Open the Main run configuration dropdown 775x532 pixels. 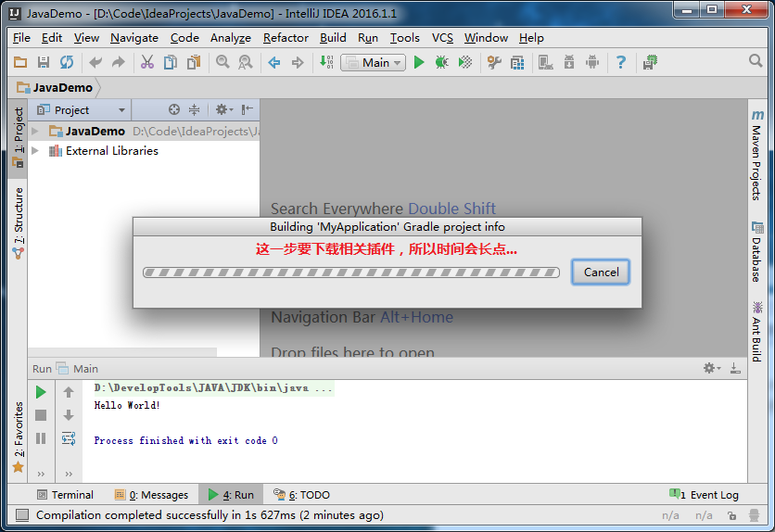[x=374, y=63]
